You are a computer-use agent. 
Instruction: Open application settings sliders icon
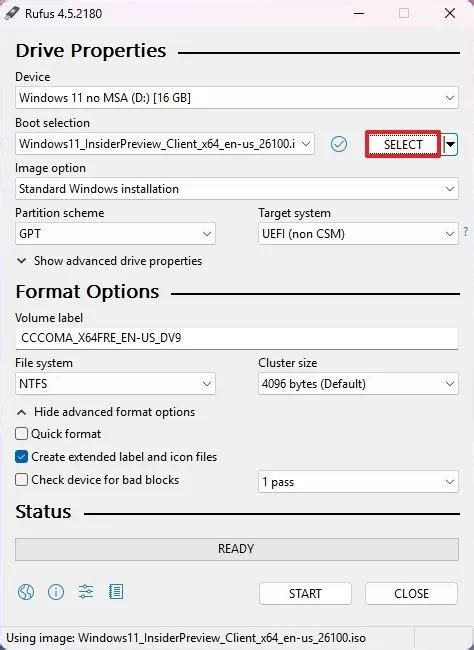tap(86, 592)
